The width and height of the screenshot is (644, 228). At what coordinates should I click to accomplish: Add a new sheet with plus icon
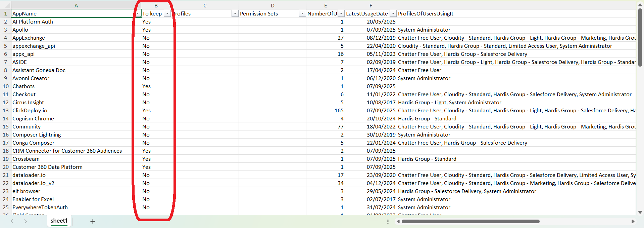[x=93, y=221]
